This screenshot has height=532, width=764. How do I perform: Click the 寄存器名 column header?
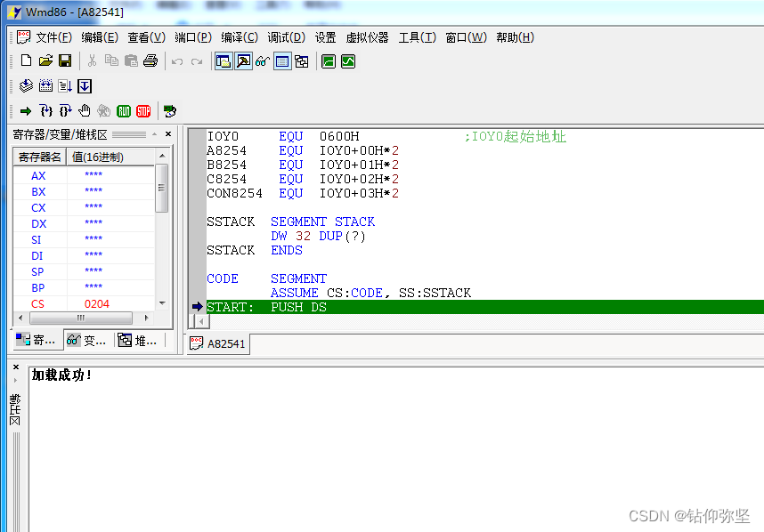coord(39,157)
